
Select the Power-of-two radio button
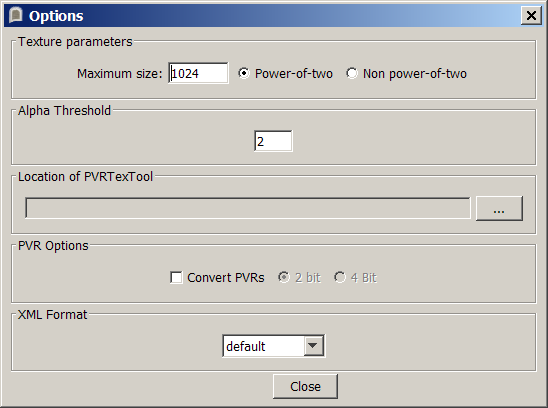point(244,73)
